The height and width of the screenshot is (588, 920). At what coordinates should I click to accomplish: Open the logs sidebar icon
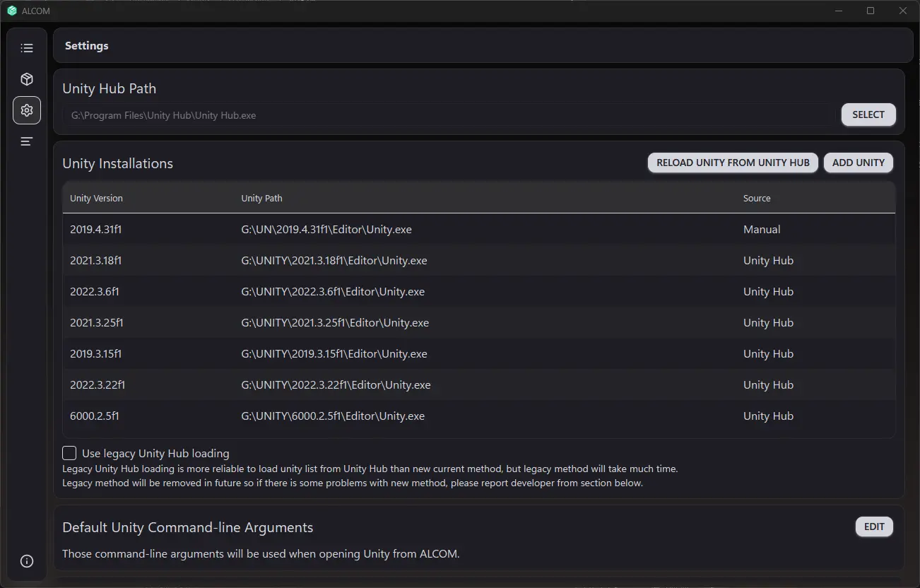pos(27,141)
